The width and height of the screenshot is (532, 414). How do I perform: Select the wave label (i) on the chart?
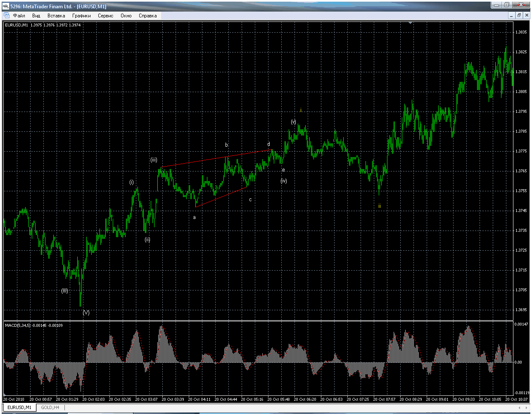point(132,182)
